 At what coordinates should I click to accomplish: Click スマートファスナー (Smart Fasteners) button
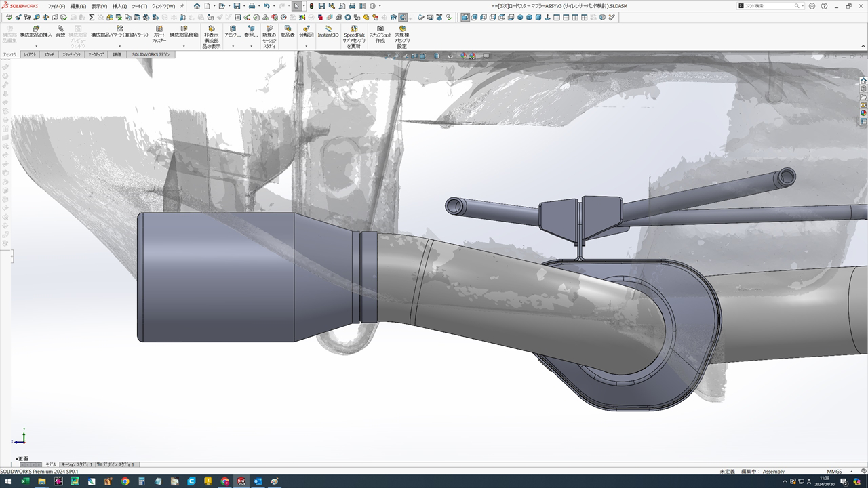159,35
